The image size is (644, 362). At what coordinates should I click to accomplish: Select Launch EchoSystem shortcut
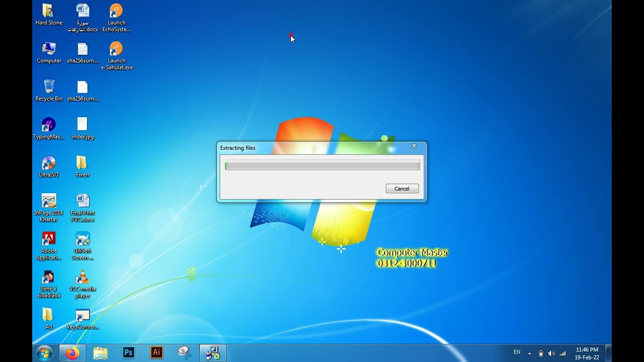pyautogui.click(x=116, y=18)
